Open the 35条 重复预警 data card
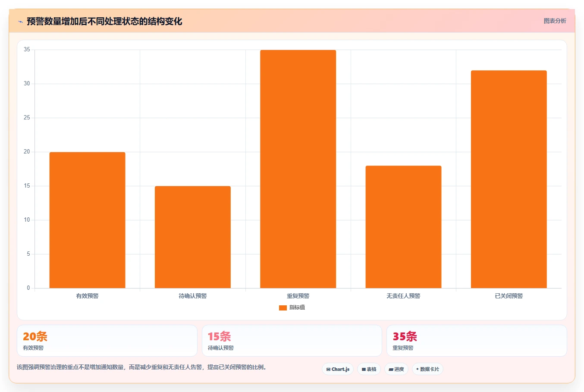 pos(477,341)
